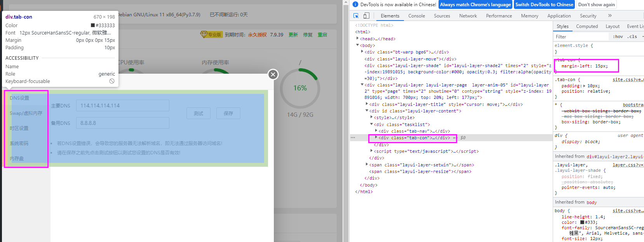644x242 pixels.
Task: Expand the layui-layer-setwin span node
Action: 367,164
